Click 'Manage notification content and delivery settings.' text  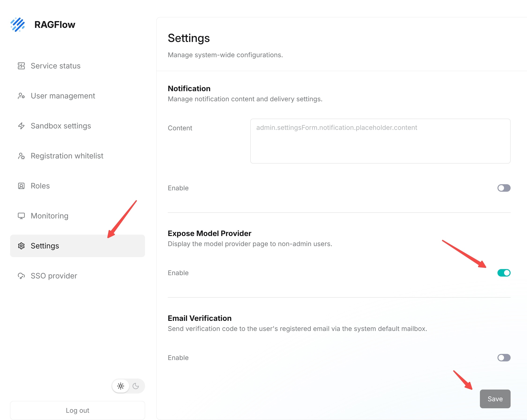click(245, 99)
